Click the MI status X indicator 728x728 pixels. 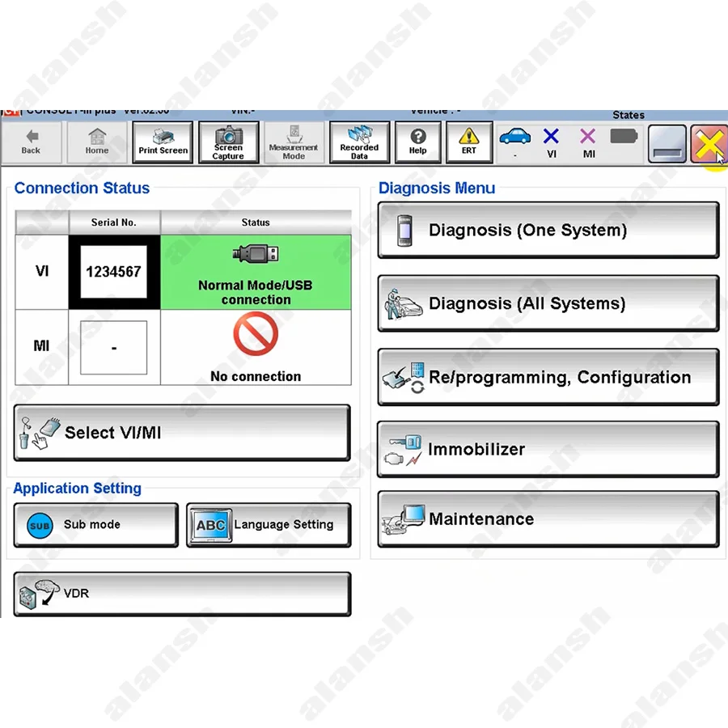point(588,137)
